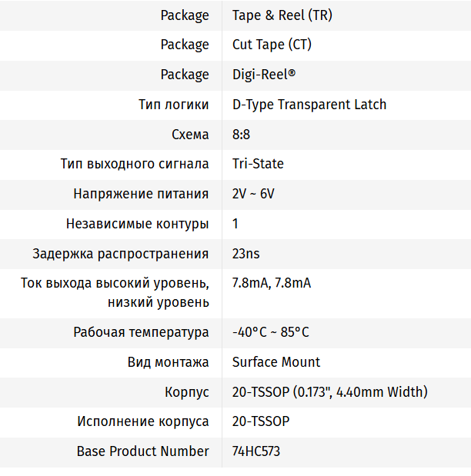Click the Tape & Reel (TR) package value
The height and width of the screenshot is (476, 471).
click(282, 15)
